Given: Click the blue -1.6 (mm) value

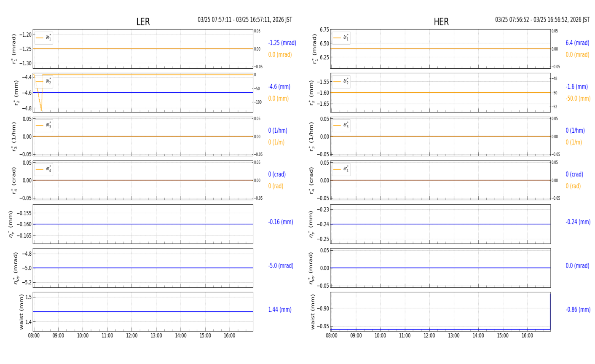Looking at the screenshot, I should coord(577,87).
